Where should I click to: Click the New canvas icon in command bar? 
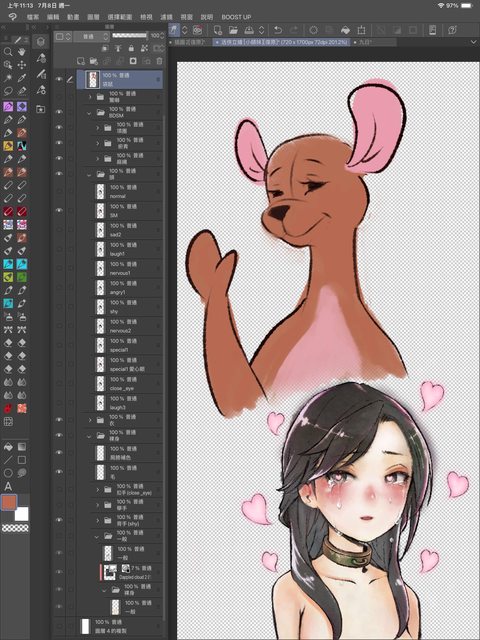pyautogui.click(x=218, y=30)
